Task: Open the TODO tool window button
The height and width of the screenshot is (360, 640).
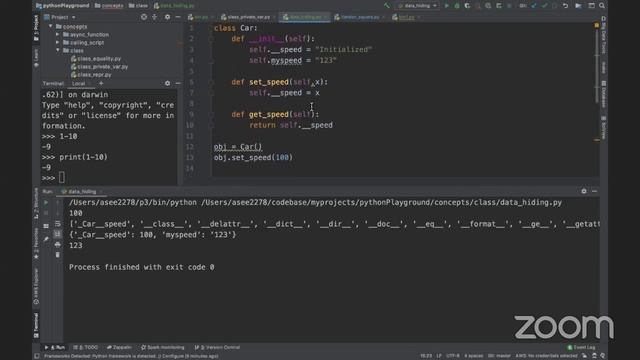Action: coord(86,347)
